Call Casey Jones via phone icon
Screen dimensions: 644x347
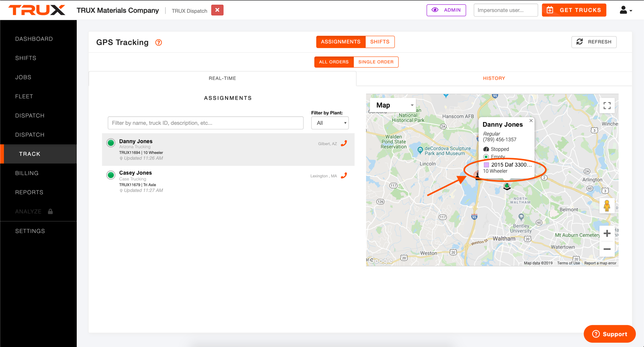click(344, 176)
